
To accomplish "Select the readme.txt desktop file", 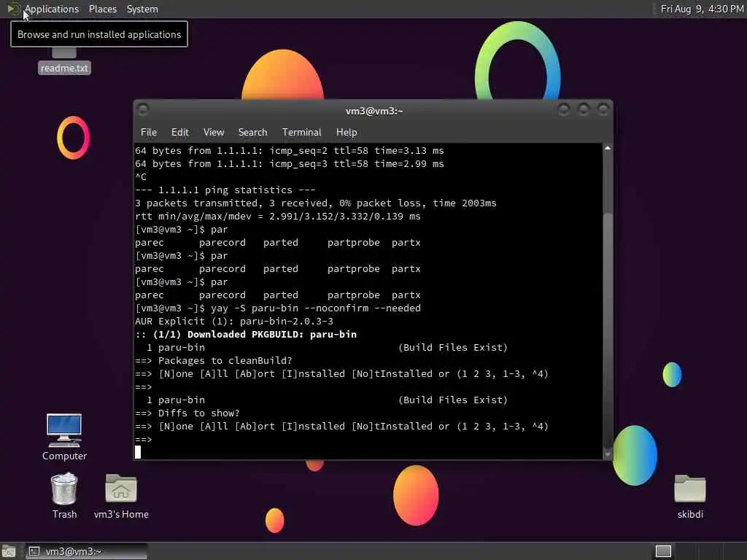I will click(x=64, y=62).
